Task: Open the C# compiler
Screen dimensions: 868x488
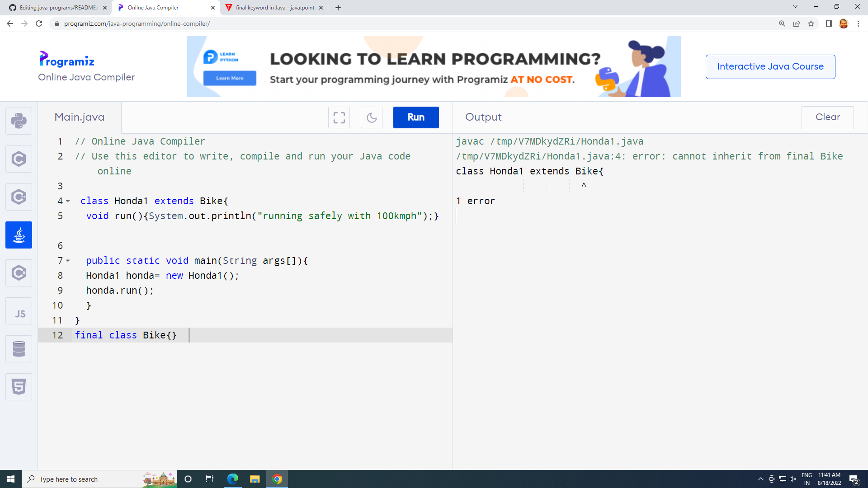Action: 19,272
